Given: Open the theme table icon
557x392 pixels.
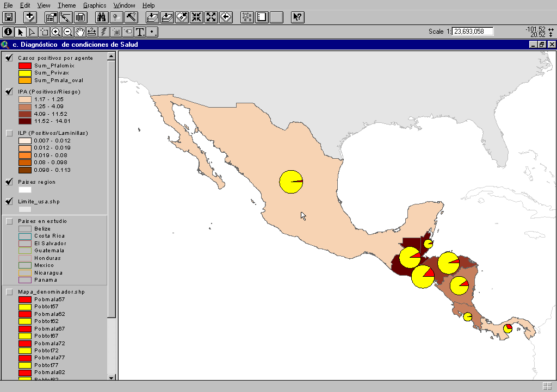Looking at the screenshot, I should [x=81, y=17].
